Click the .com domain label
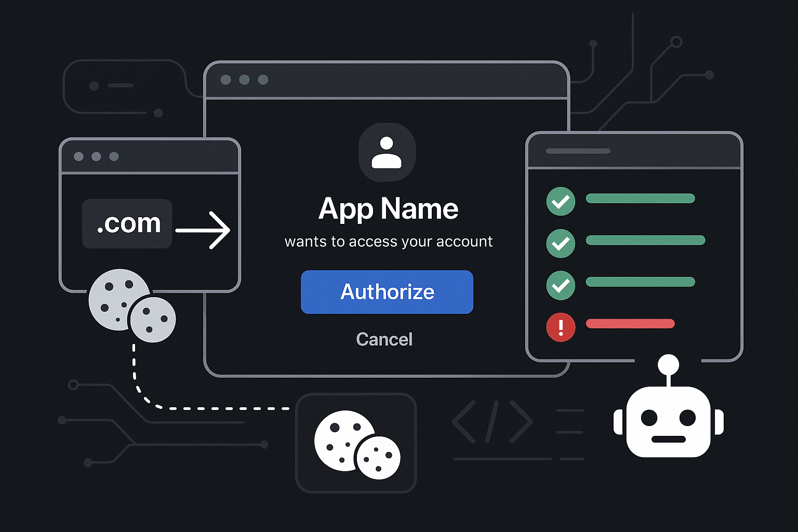This screenshot has width=798, height=532. [x=127, y=223]
